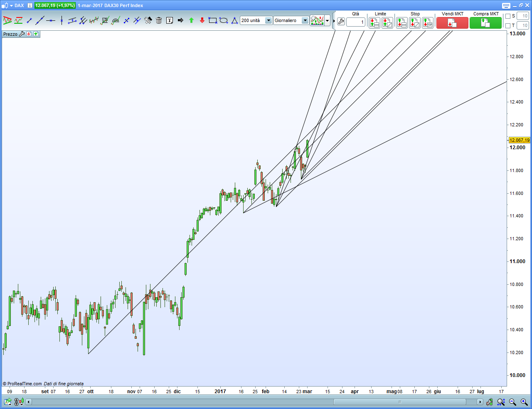Select the regression line tool
Screen dimensions: 532x409
(x=94, y=20)
